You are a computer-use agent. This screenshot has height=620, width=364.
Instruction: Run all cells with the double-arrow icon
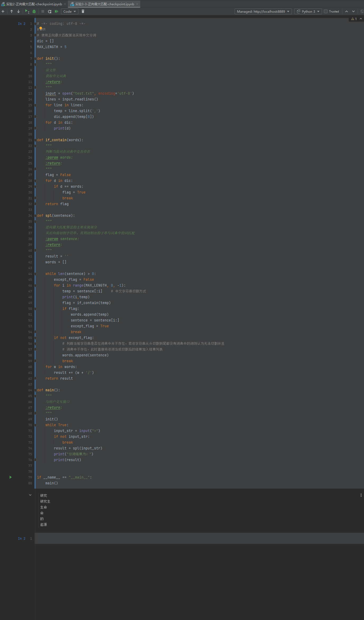57,11
